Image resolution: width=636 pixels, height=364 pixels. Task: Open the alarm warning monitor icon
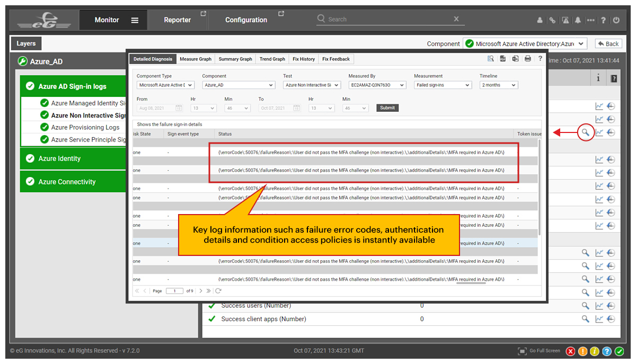pos(566,20)
